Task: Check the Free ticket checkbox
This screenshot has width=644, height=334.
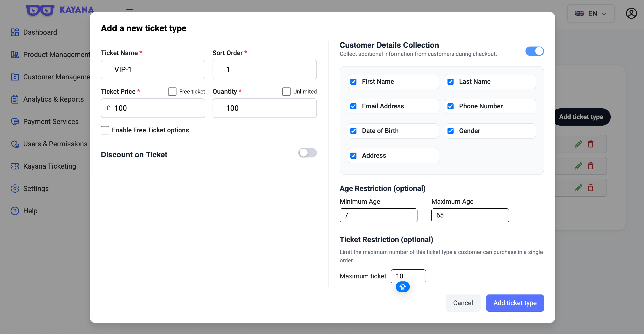Action: (x=172, y=91)
